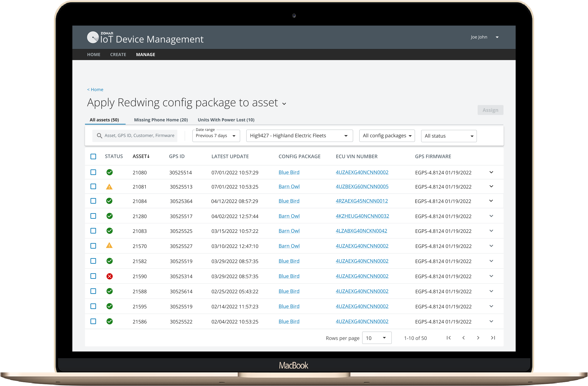Click the green check status for asset 21586
This screenshot has height=386, width=588.
click(109, 321)
